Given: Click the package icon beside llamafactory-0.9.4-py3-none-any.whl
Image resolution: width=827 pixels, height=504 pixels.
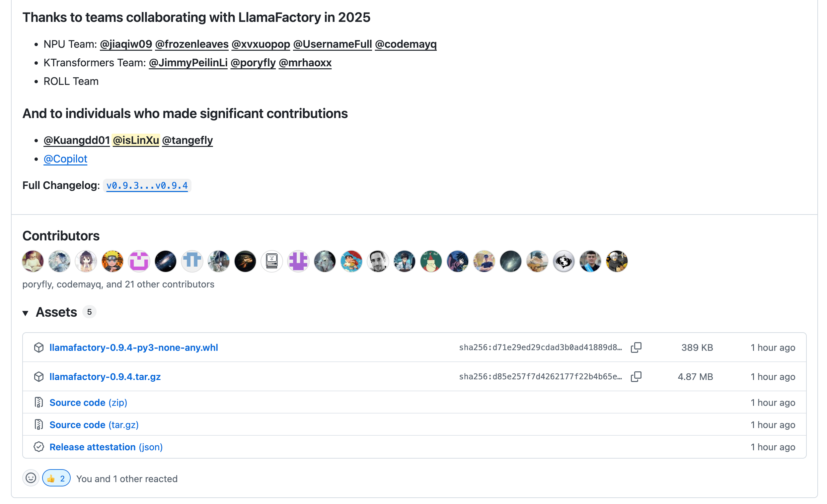Looking at the screenshot, I should click(x=39, y=348).
